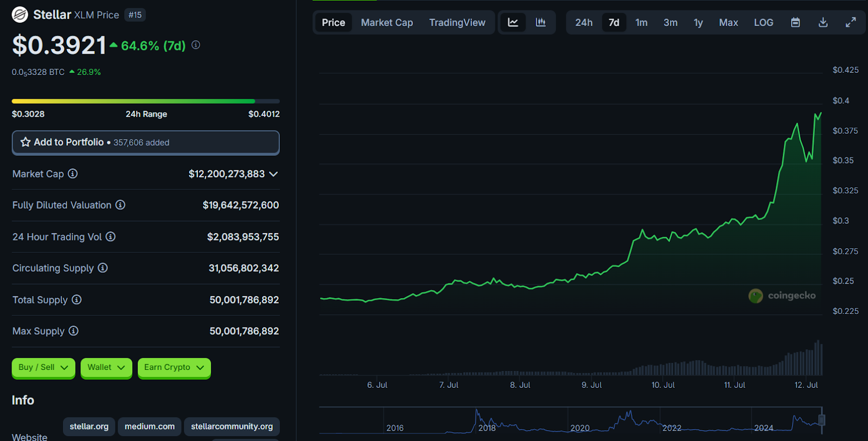Click the navigator timeline at 2018

pos(487,428)
